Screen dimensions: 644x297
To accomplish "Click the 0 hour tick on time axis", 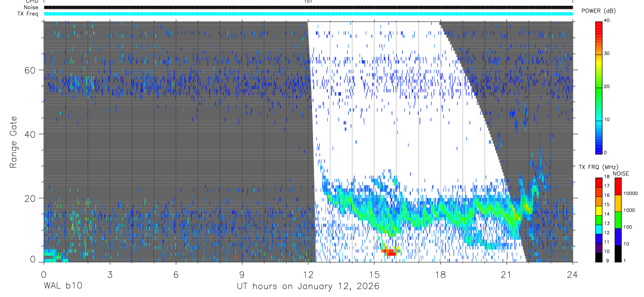I will click(x=44, y=274).
